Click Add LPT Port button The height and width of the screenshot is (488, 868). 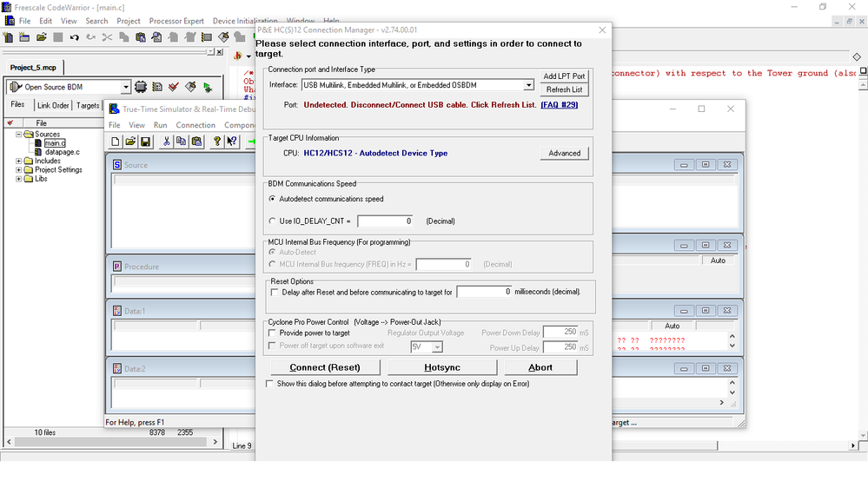click(564, 76)
